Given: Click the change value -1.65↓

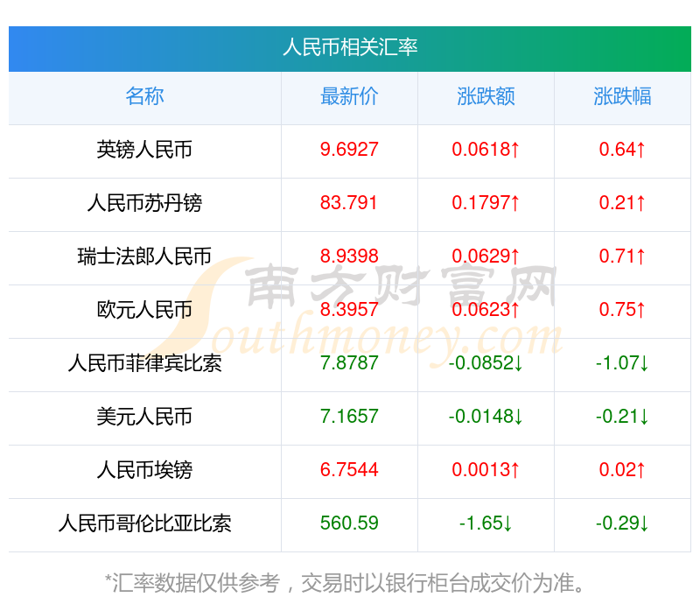Looking at the screenshot, I should click(x=486, y=523).
